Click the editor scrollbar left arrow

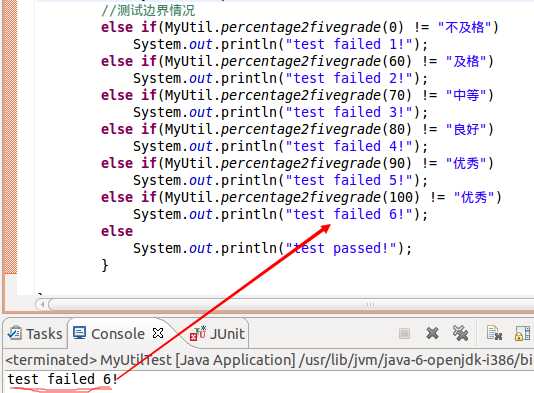[x=42, y=304]
